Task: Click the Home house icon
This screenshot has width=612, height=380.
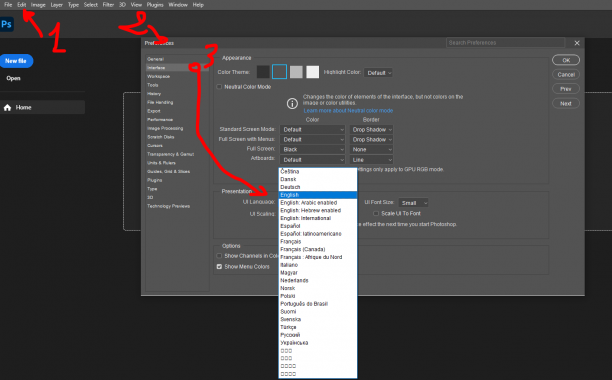Action: pos(7,108)
